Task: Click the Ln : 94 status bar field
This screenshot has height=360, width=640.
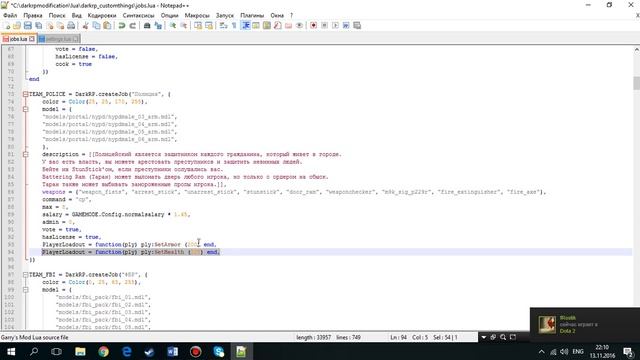Action: click(x=398, y=338)
